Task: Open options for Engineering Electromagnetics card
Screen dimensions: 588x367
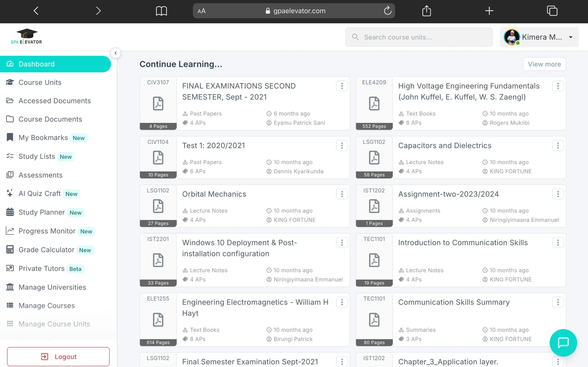Action: (x=342, y=302)
